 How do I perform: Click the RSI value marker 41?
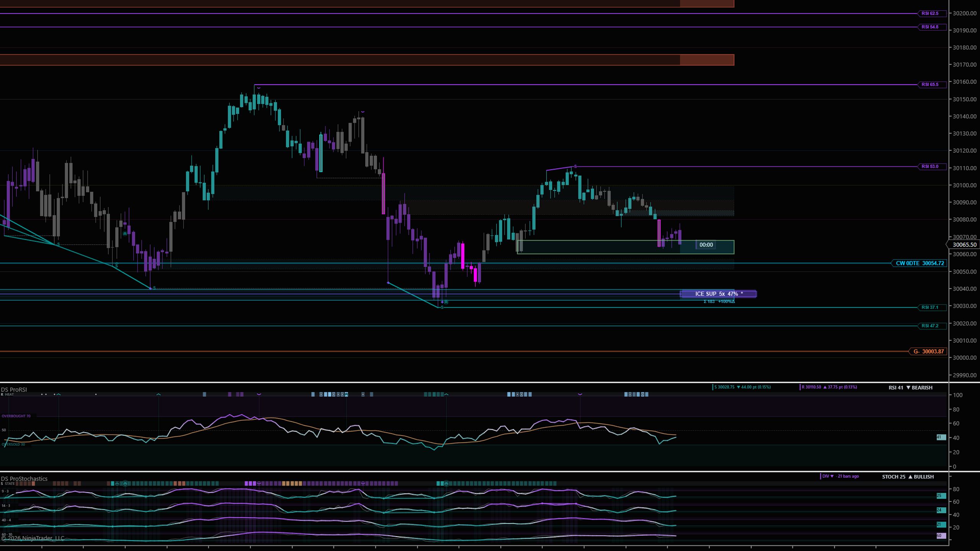click(x=941, y=437)
